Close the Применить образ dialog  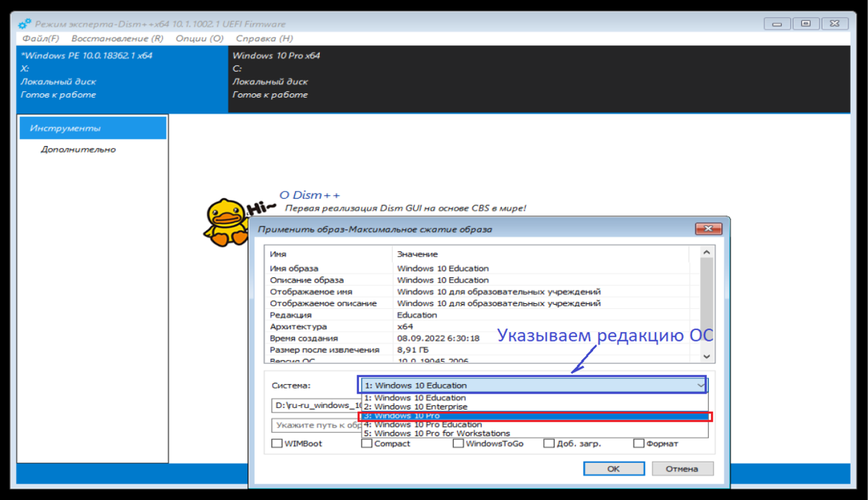[x=709, y=229]
